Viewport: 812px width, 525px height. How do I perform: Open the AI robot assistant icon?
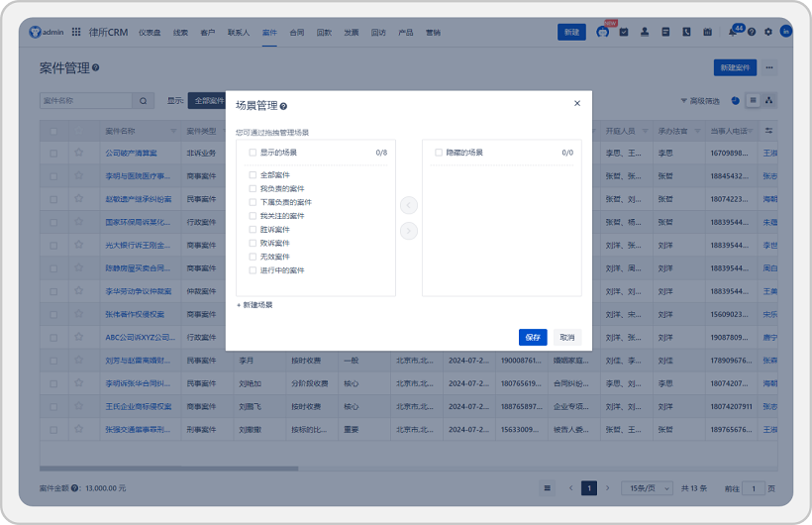[602, 32]
